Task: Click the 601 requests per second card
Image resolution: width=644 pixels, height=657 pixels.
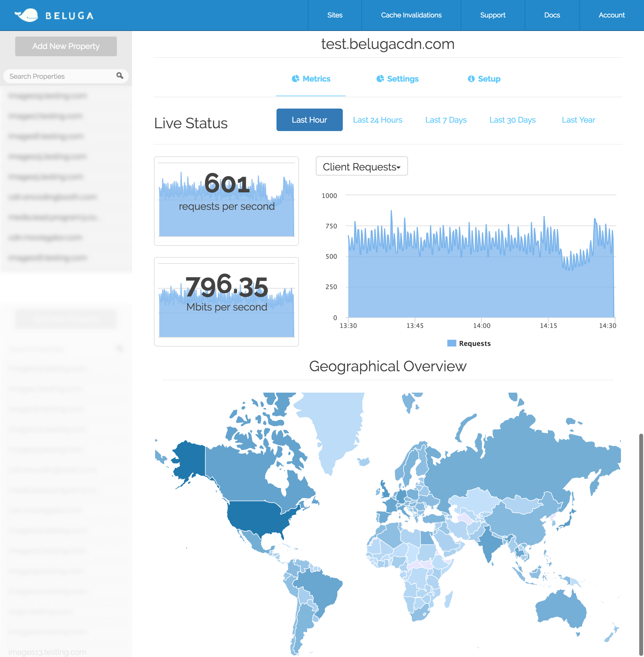Action: pyautogui.click(x=226, y=201)
